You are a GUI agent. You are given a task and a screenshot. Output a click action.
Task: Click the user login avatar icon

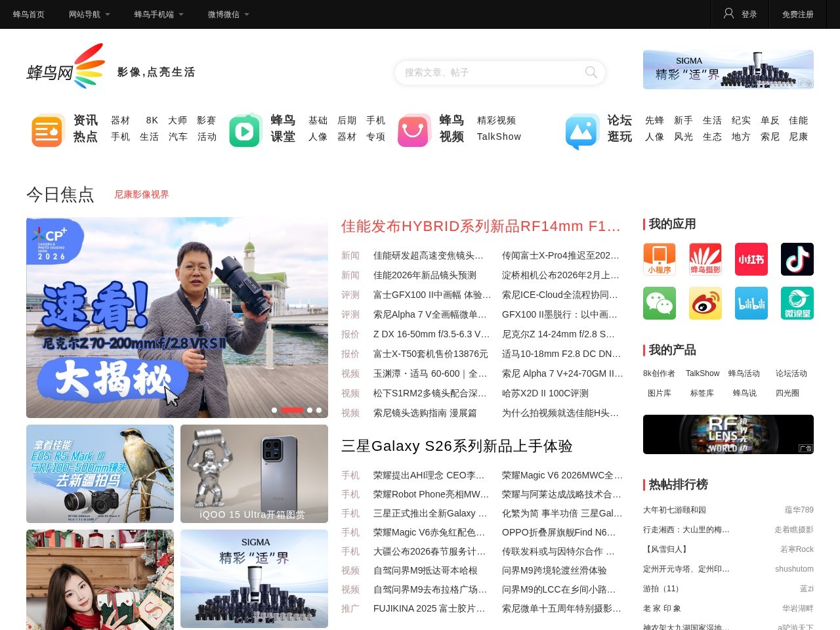728,14
